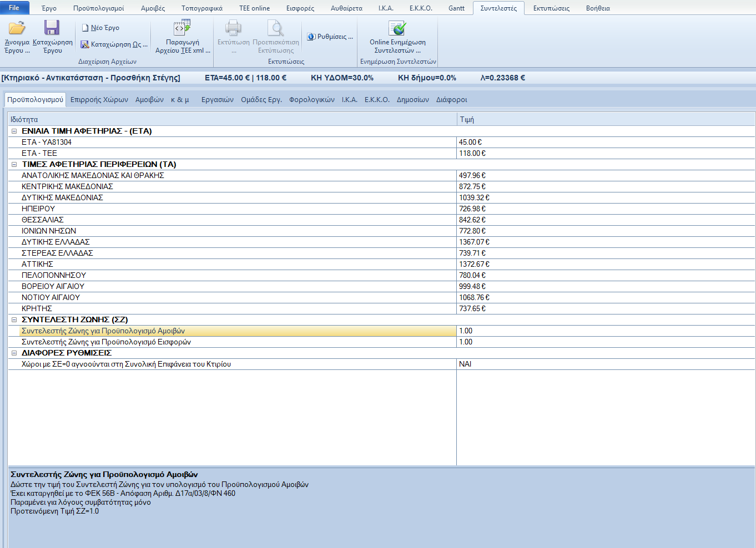Click the Εκτύπωση printer icon
Image resolution: width=756 pixels, height=548 pixels.
pos(233,28)
